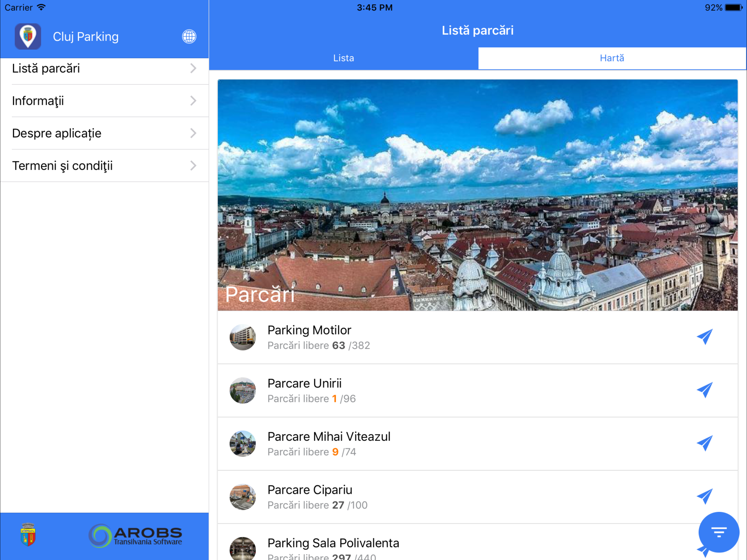Open Informații chevron in sidebar
The height and width of the screenshot is (560, 747).
point(193,101)
